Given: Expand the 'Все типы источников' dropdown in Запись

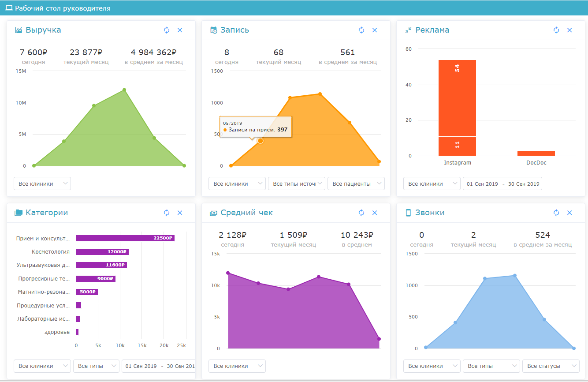Looking at the screenshot, I should click(x=296, y=184).
